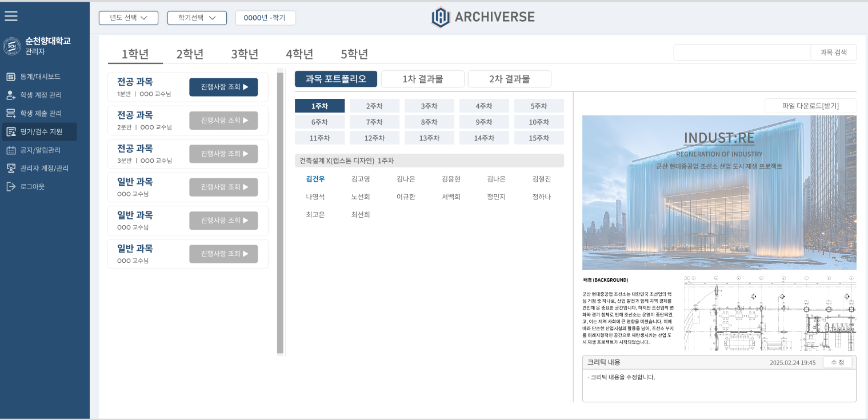Open the 공지/알림관리 calendar icon
Image resolution: width=868 pixels, height=420 pixels.
[x=11, y=150]
